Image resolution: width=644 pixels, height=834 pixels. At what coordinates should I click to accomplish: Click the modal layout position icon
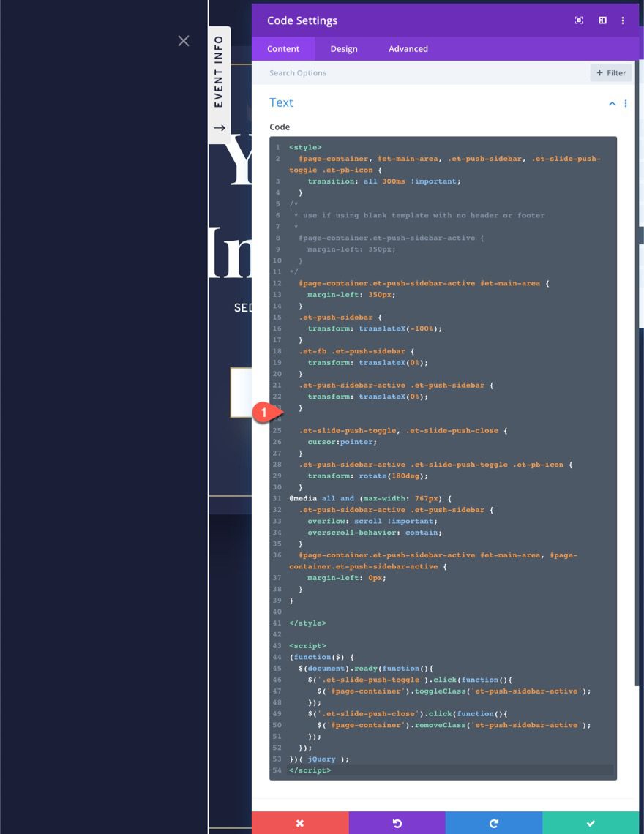point(602,20)
